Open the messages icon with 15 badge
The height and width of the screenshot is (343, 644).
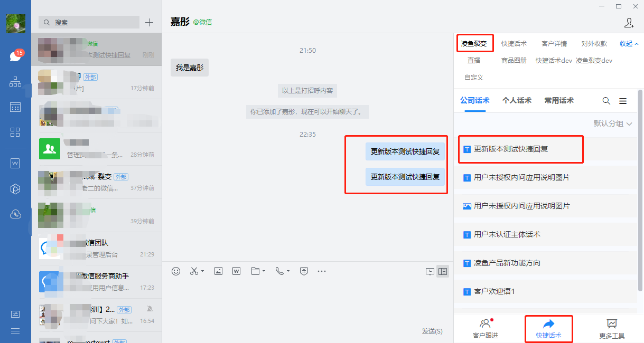pos(15,56)
